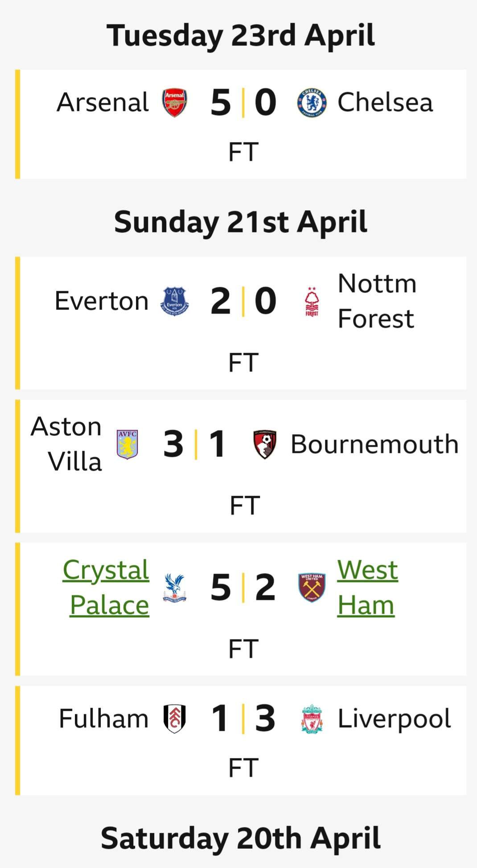Select the Everton badge icon
The image size is (477, 868).
tap(174, 301)
